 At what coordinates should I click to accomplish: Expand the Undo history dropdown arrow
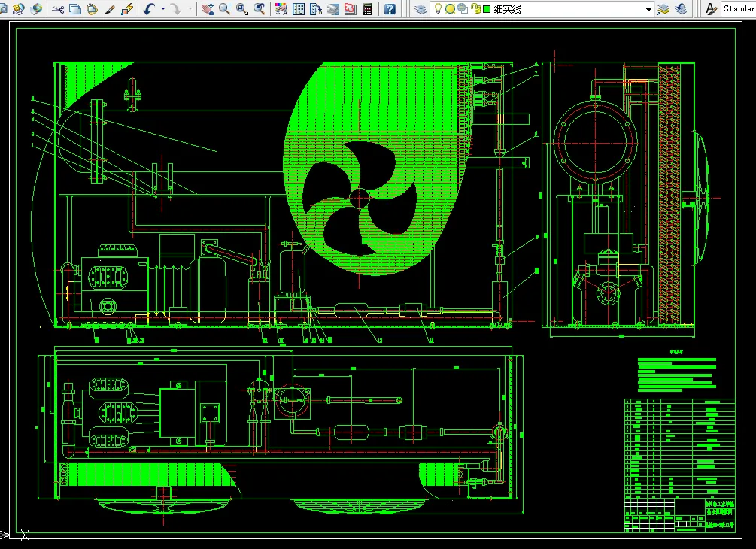pos(163,9)
